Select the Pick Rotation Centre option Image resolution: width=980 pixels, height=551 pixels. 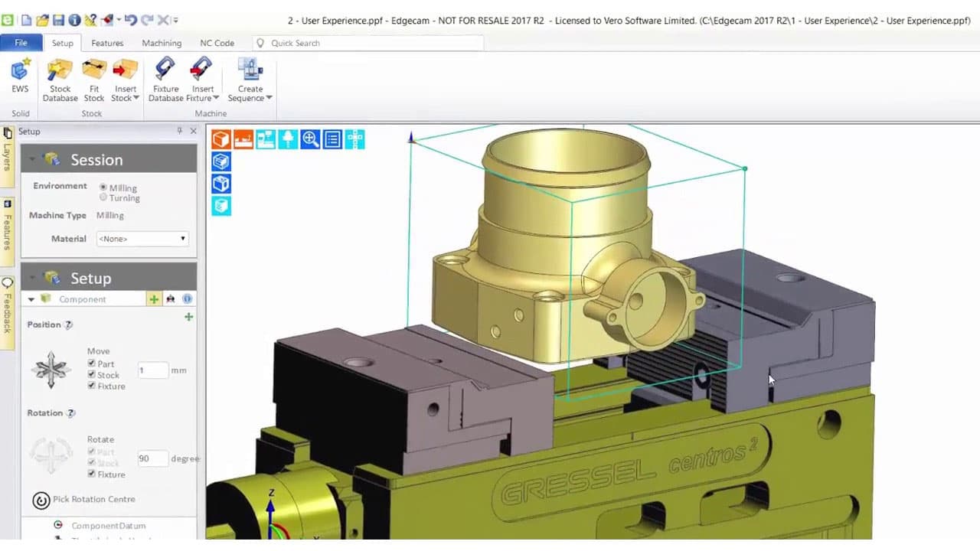[84, 499]
